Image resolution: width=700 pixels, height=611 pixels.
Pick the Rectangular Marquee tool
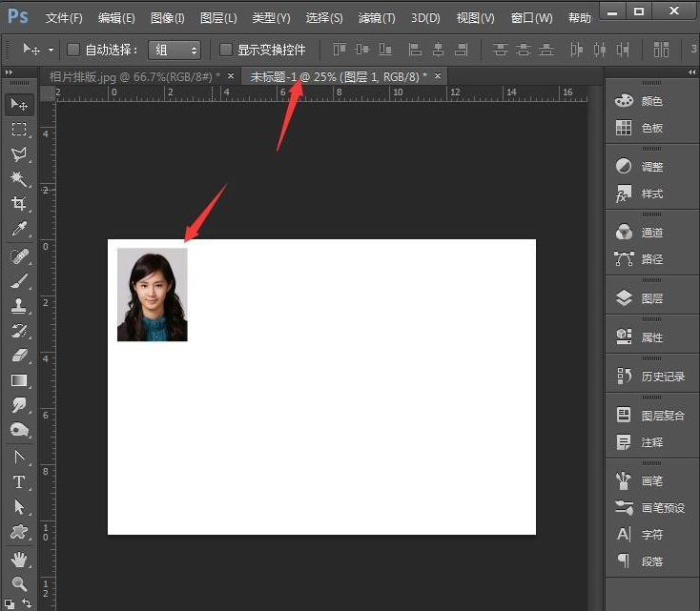coord(18,130)
